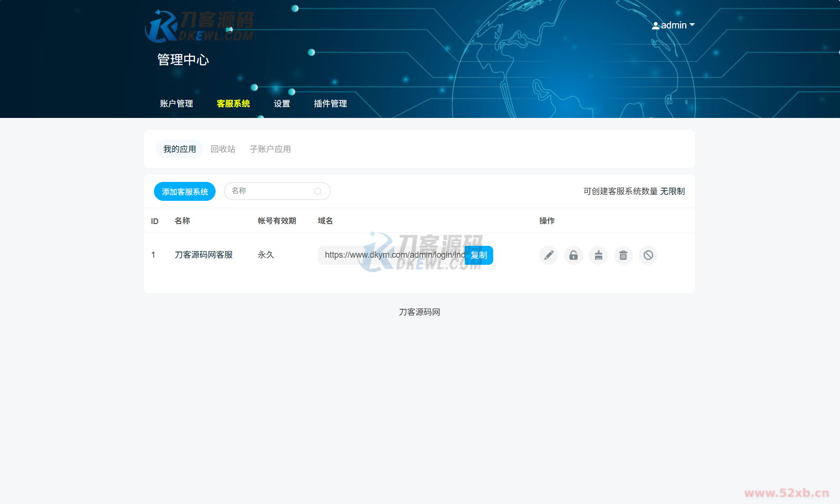Open the 插件管理 menu
Screen dimensions: 840x504
pyautogui.click(x=330, y=104)
